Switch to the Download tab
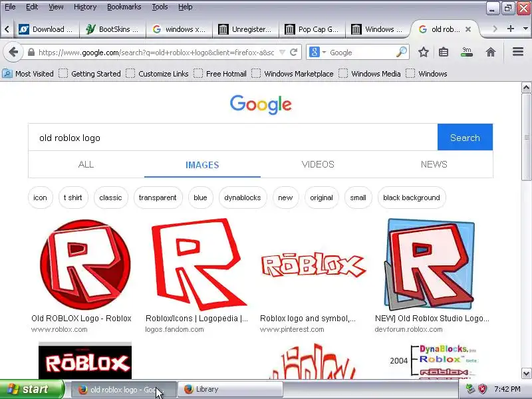 tap(46, 29)
